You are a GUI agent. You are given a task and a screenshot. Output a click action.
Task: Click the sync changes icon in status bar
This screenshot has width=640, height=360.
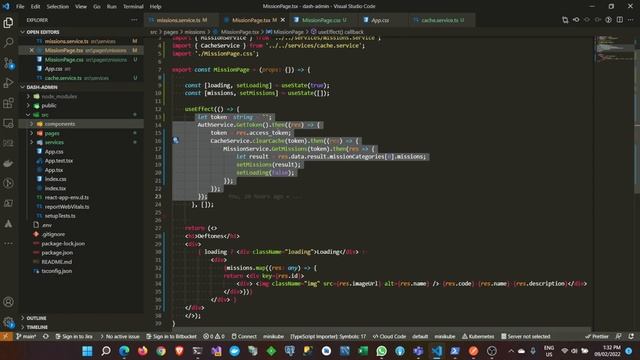coord(46,336)
